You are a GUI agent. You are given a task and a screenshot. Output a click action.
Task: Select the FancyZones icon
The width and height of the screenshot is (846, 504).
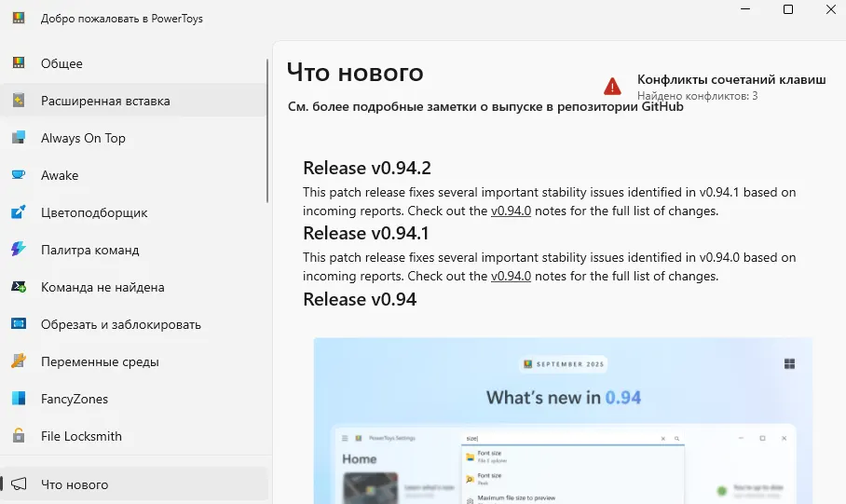18,399
